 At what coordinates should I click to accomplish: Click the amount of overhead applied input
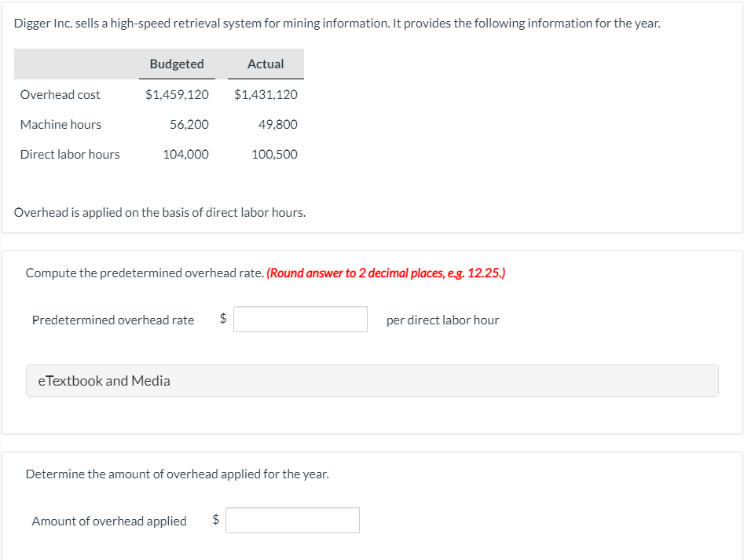pos(292,520)
